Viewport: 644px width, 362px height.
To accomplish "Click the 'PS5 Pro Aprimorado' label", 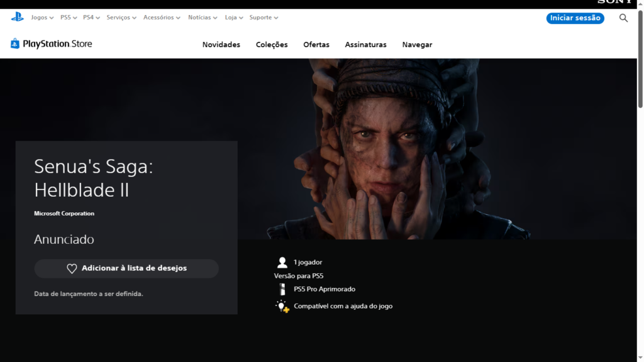I will coord(325,289).
